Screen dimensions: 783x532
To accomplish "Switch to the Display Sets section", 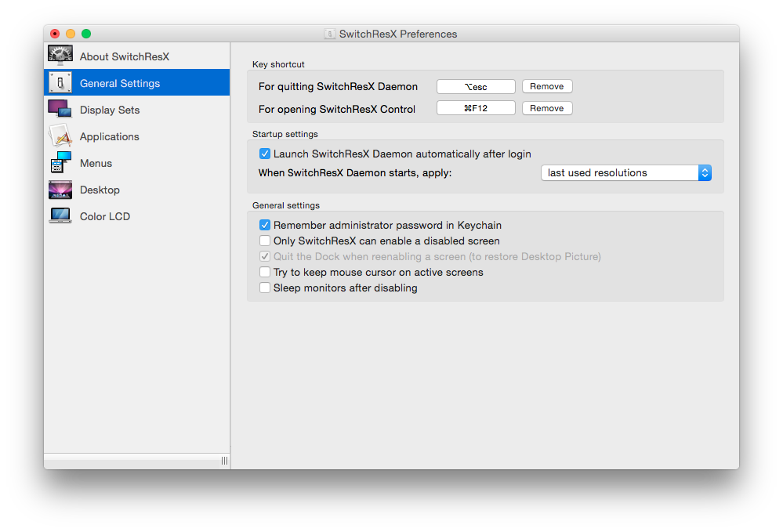I will tap(137, 110).
